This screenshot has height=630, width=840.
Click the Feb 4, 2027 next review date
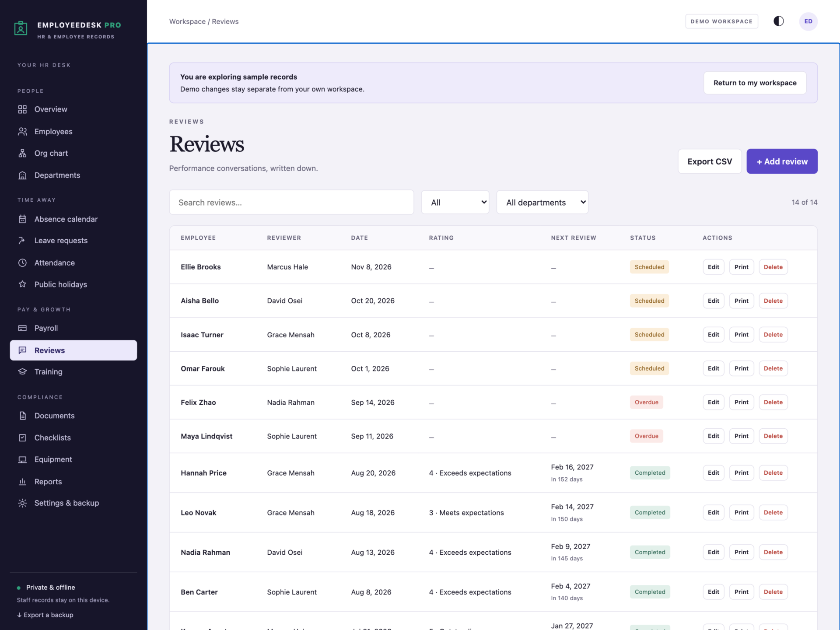coord(570,586)
